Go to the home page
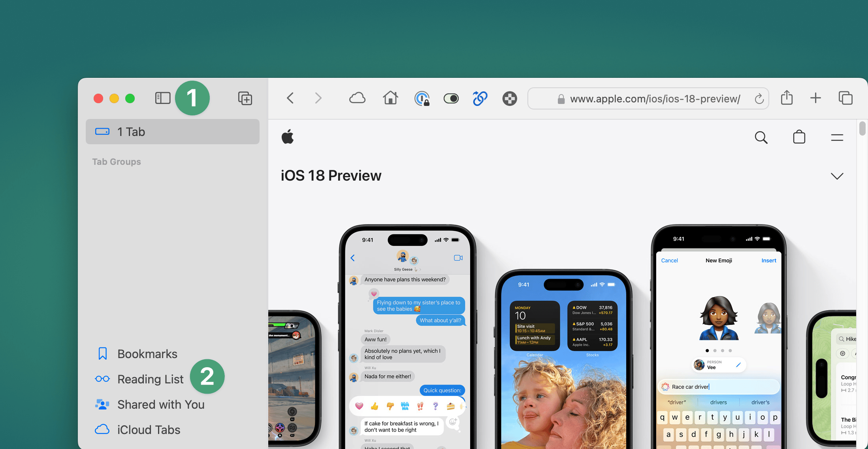 [390, 98]
